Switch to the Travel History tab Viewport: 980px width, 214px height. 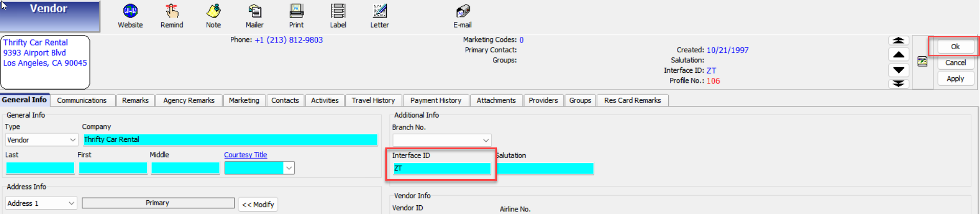[373, 100]
